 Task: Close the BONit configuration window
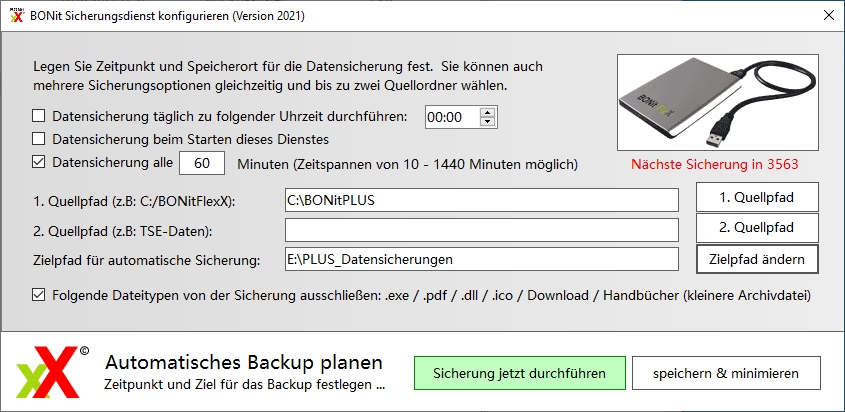pos(829,16)
